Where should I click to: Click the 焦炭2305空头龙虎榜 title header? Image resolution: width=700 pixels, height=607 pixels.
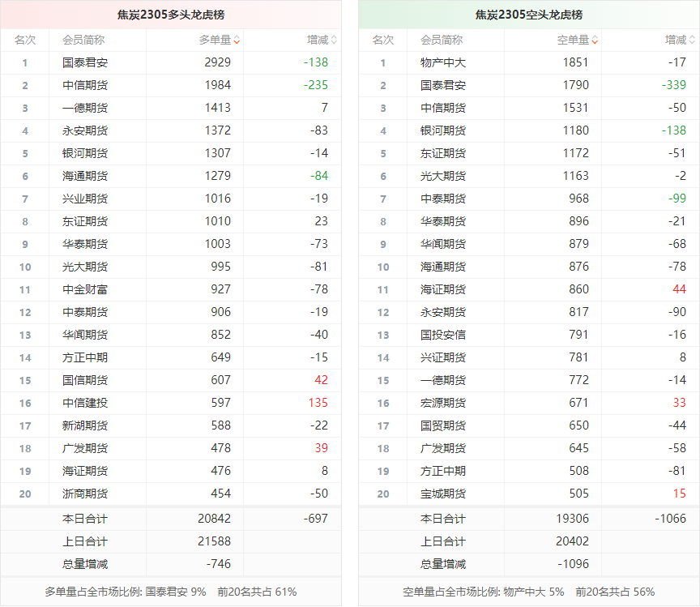click(x=528, y=15)
